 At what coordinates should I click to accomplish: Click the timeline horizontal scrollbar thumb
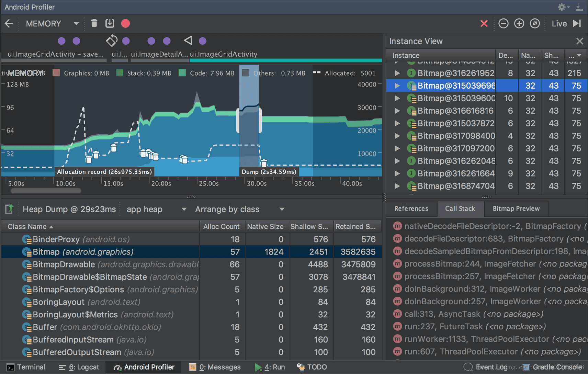click(46, 191)
